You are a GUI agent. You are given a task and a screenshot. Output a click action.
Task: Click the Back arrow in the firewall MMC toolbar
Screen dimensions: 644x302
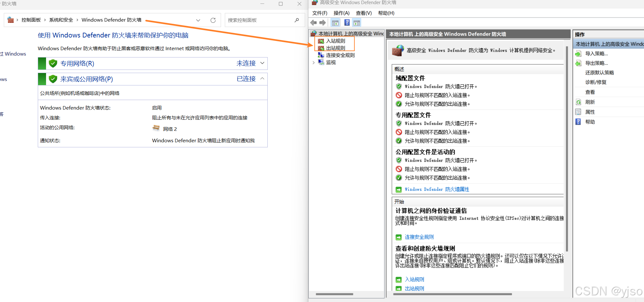(x=314, y=23)
